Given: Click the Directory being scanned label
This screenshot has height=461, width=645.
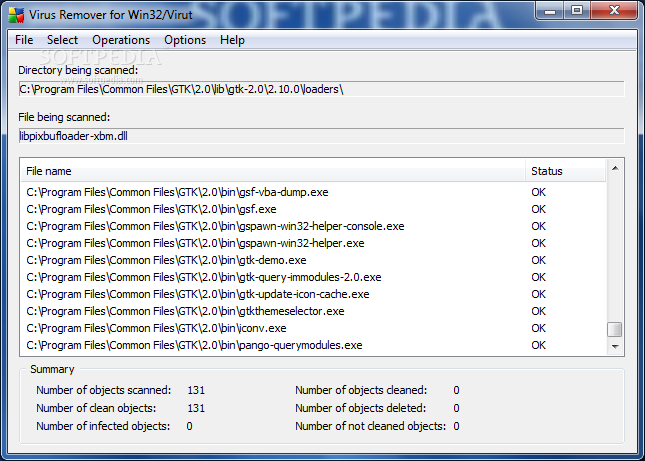Looking at the screenshot, I should (78, 70).
